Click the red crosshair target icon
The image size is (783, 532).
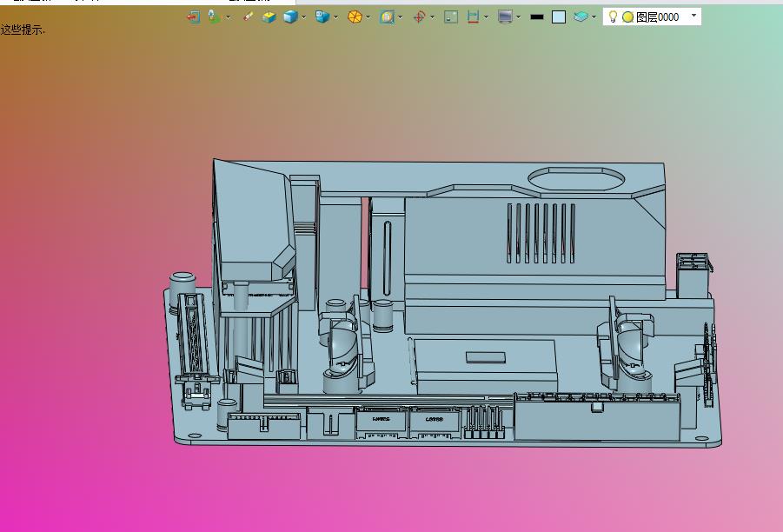click(x=420, y=17)
